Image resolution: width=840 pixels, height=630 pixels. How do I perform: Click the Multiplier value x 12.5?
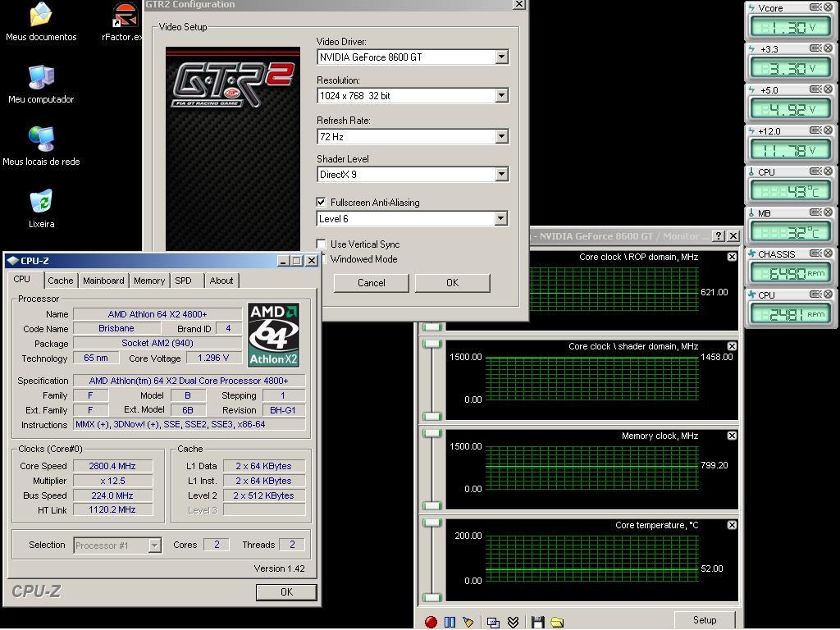tap(112, 481)
